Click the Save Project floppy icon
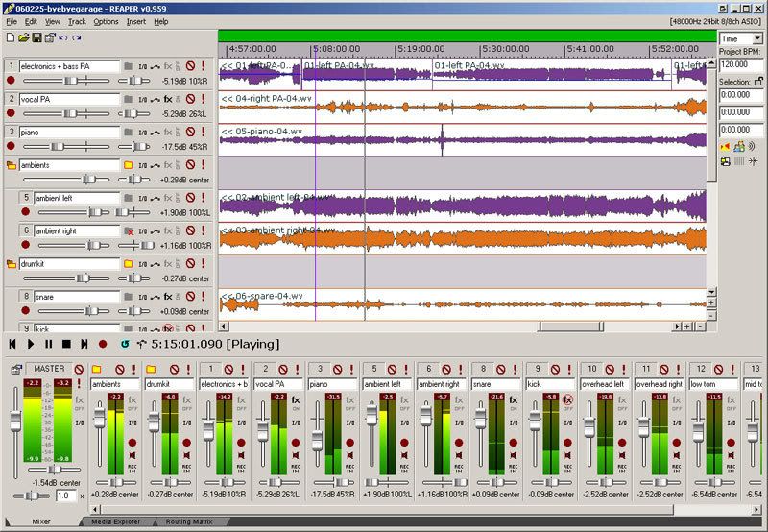Screen dimensions: 768x532 36,37
